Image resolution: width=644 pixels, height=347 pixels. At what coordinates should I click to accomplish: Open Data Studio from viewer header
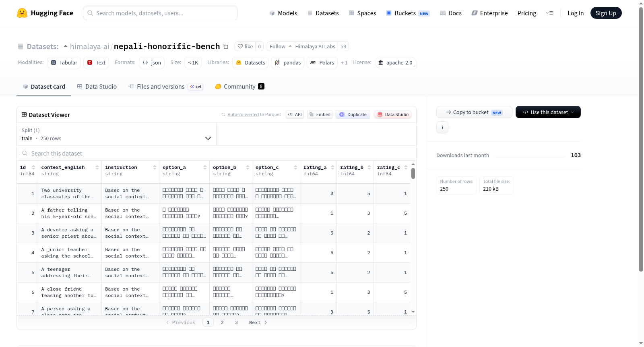point(393,114)
